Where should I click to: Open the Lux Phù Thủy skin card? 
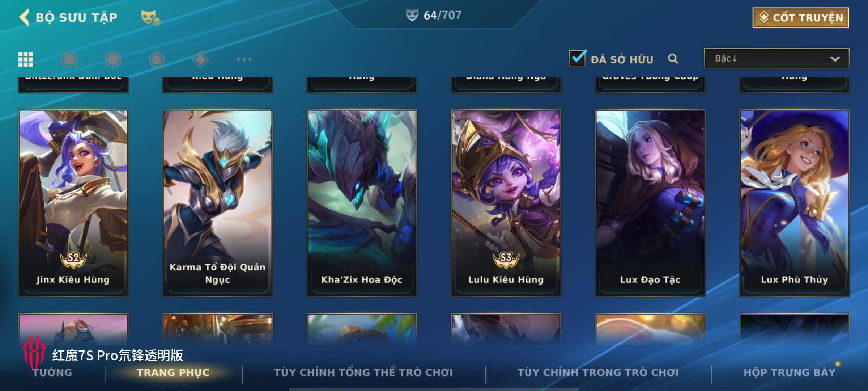(x=794, y=203)
